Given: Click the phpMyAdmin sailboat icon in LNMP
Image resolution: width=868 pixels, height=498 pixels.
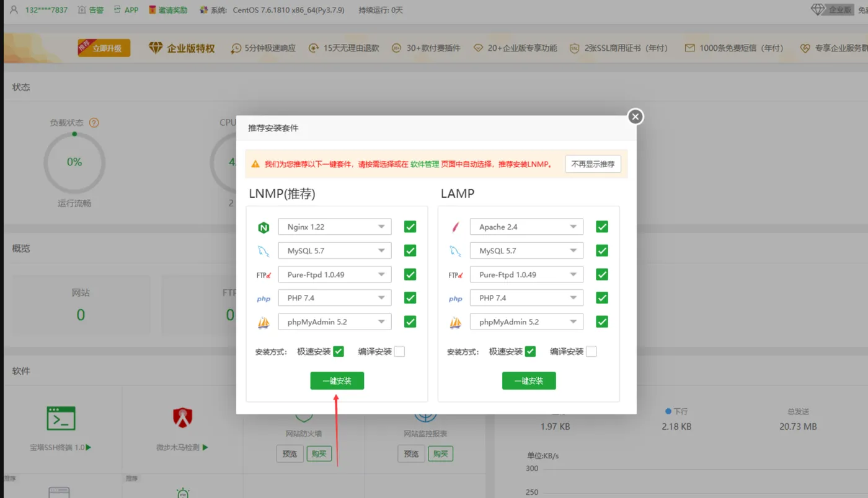Looking at the screenshot, I should click(263, 322).
